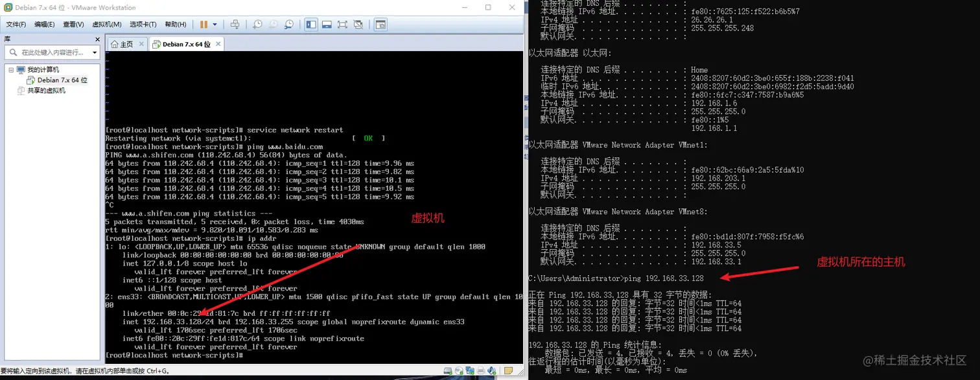980x380 pixels.
Task: Open the 编辑(E) menu
Action: click(x=44, y=25)
